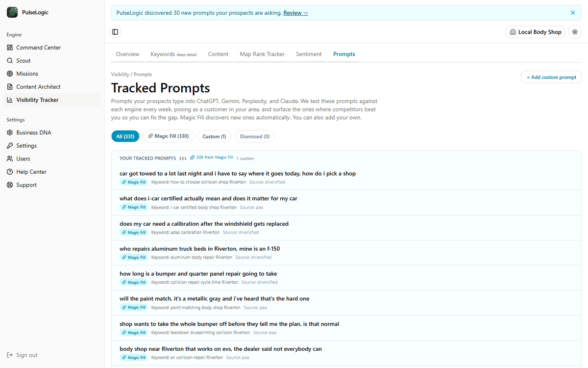
Task: Filter by Magic Fill (330) prompts
Action: pyautogui.click(x=169, y=136)
